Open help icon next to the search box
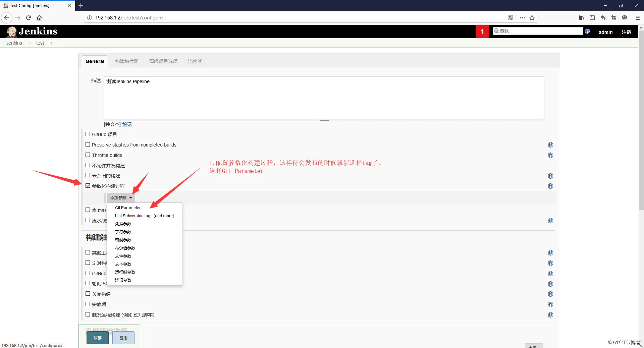 click(587, 31)
